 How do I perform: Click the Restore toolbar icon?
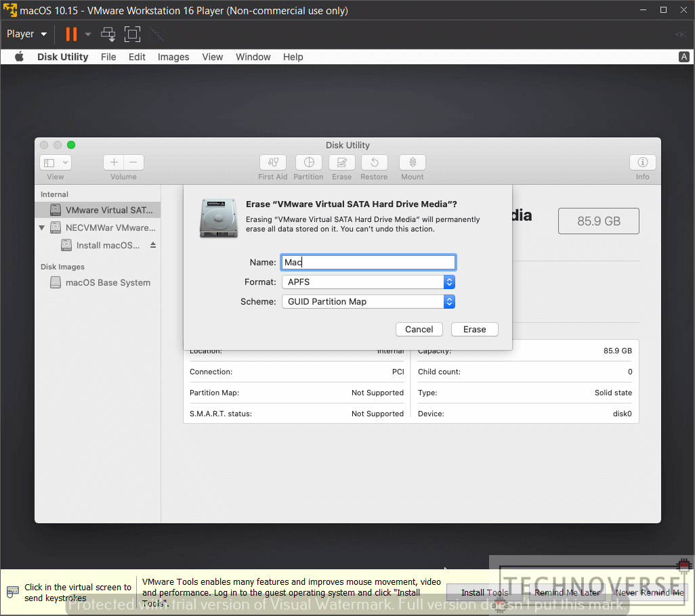tap(374, 162)
